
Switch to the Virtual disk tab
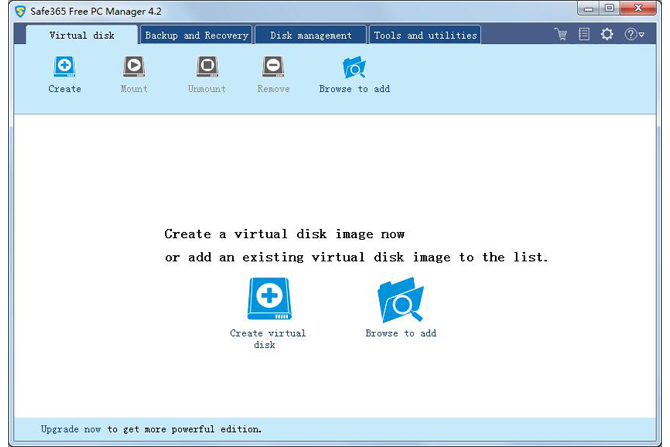click(x=82, y=35)
